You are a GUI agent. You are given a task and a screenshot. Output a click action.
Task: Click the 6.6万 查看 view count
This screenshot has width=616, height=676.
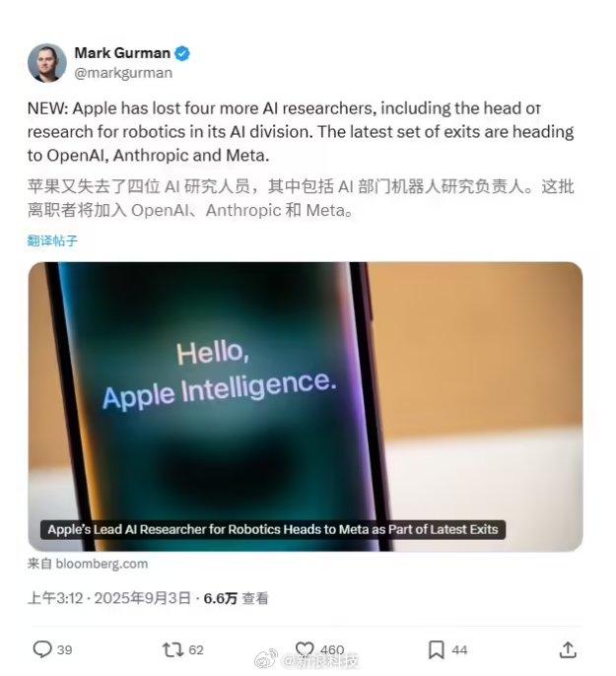(x=236, y=598)
